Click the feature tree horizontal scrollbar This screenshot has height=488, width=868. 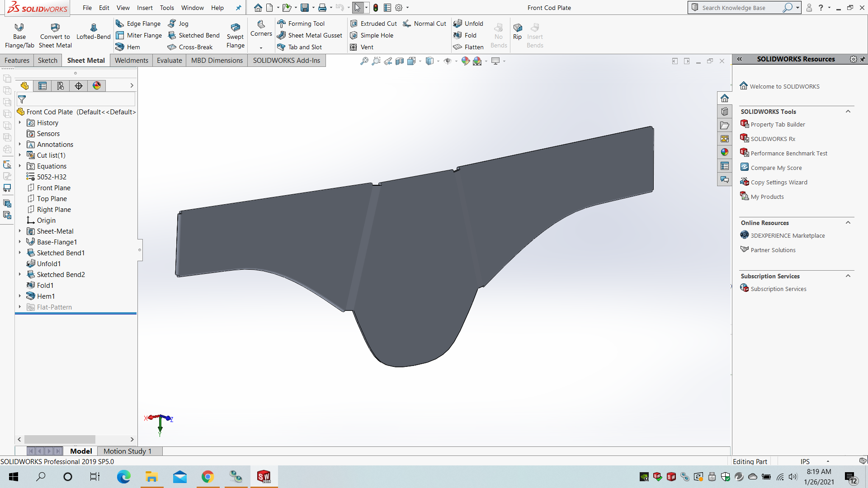[75, 439]
